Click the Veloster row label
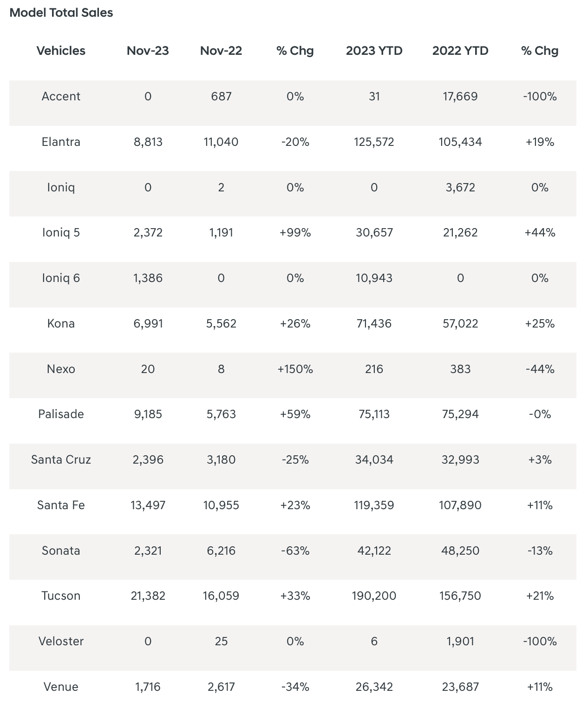This screenshot has height=708, width=588. point(61,641)
